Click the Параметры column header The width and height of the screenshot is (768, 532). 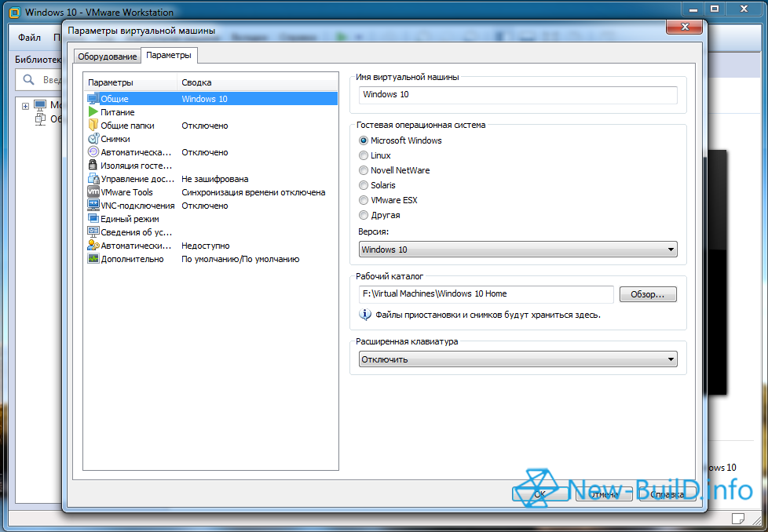(130, 82)
